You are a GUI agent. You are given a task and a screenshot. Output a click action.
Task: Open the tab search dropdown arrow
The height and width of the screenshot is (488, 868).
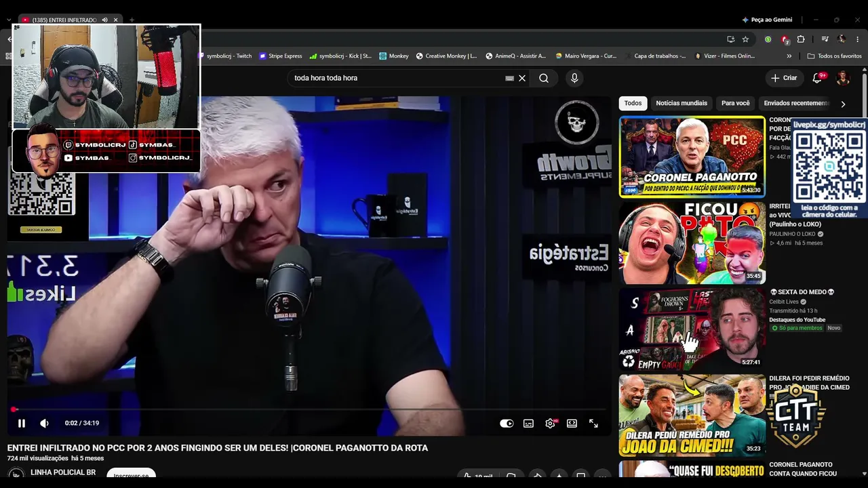point(8,20)
